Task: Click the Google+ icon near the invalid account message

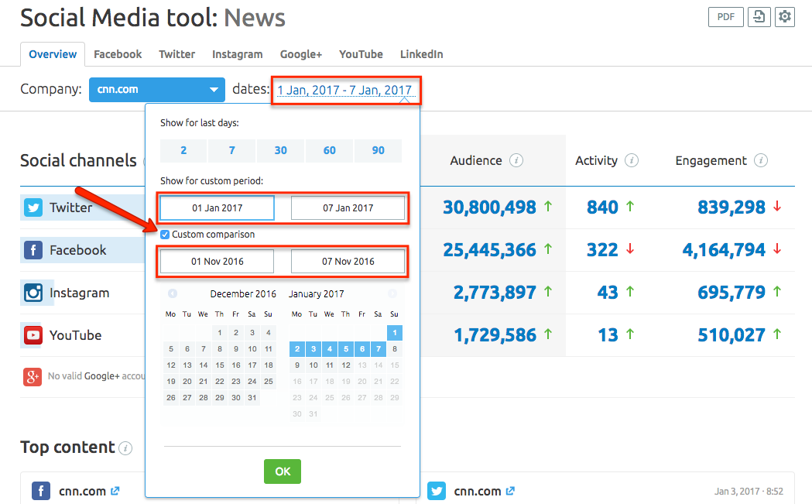Action: click(31, 377)
